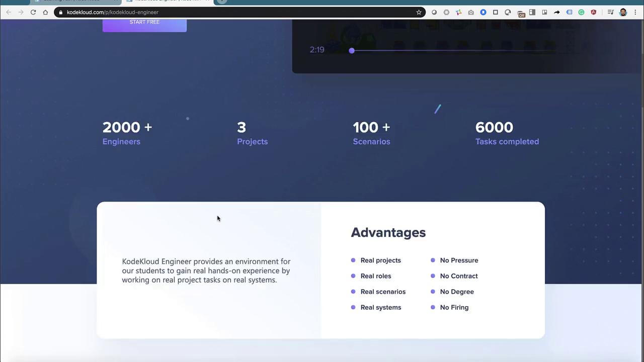Click the "Tasks completed" label
The height and width of the screenshot is (362, 644).
(507, 141)
